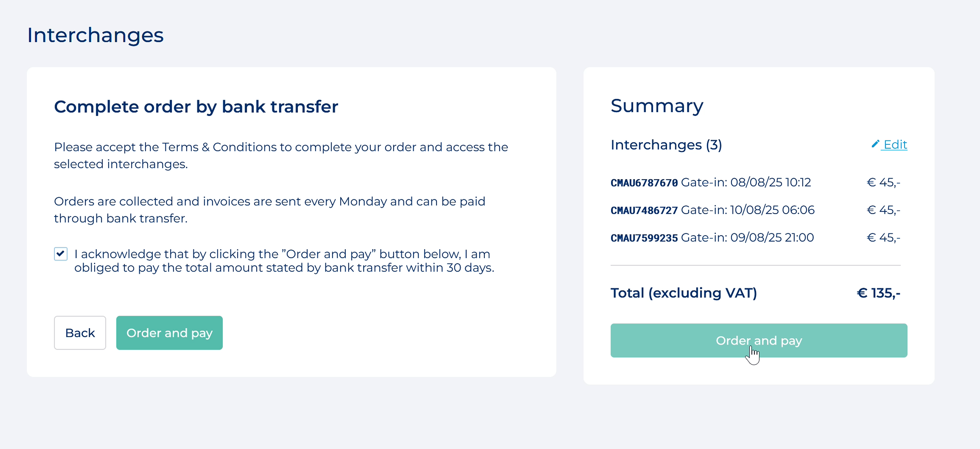980x449 pixels.
Task: Select container number CMAU7599235
Action: coord(644,238)
